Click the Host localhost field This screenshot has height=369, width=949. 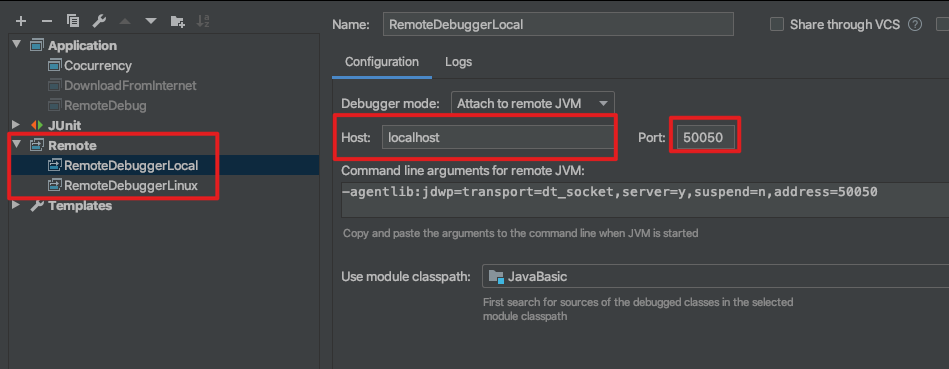(497, 137)
